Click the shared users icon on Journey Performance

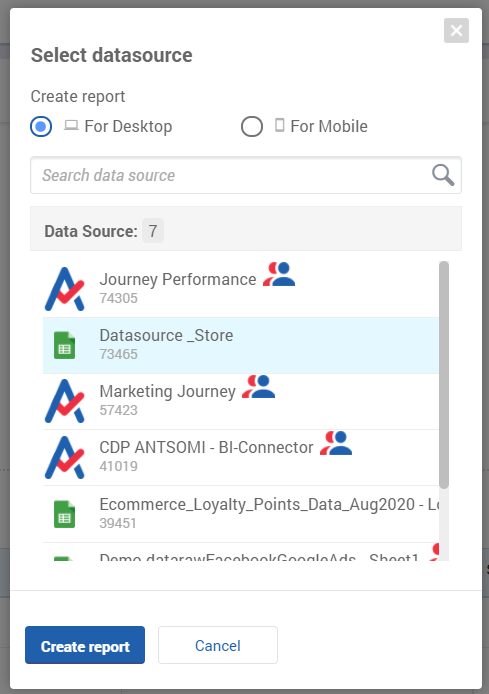click(279, 274)
